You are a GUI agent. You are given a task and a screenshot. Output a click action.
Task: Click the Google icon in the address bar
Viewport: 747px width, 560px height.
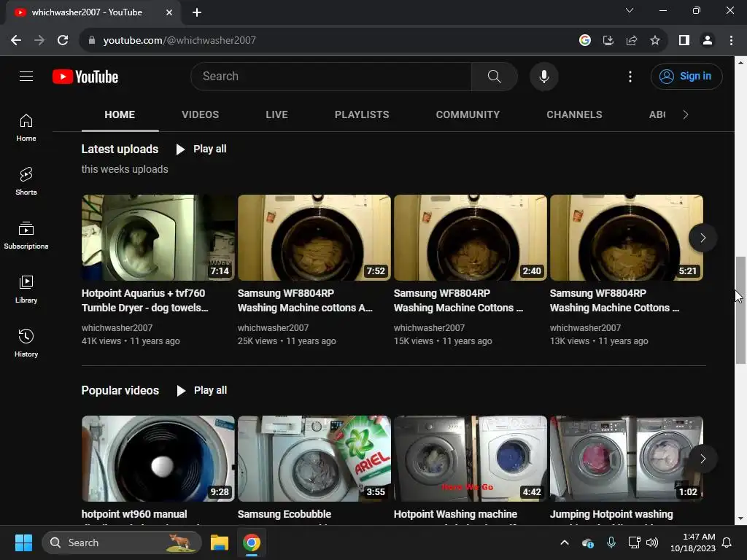click(x=585, y=41)
